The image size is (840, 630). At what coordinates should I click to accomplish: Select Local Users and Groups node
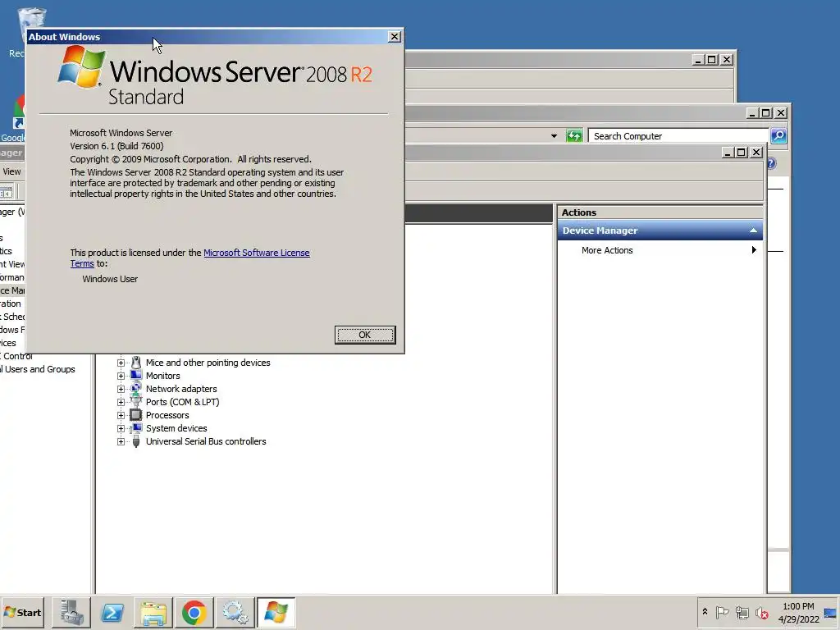tap(38, 369)
